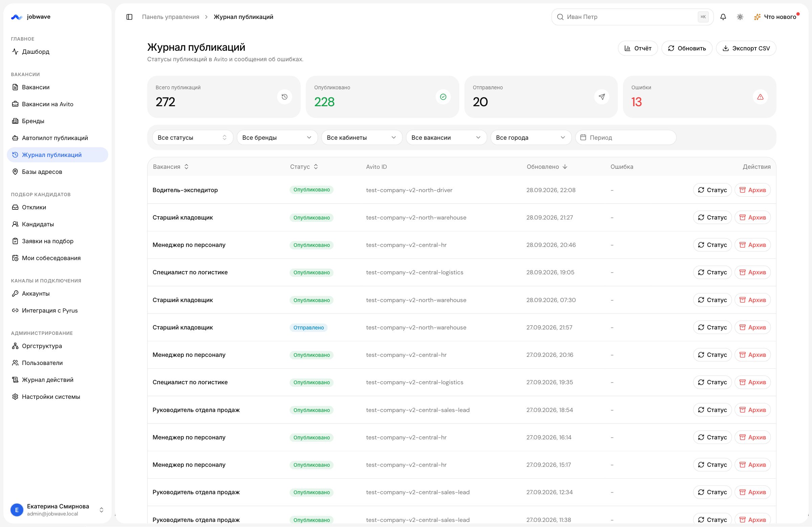Open Аккаунты page

click(x=57, y=294)
